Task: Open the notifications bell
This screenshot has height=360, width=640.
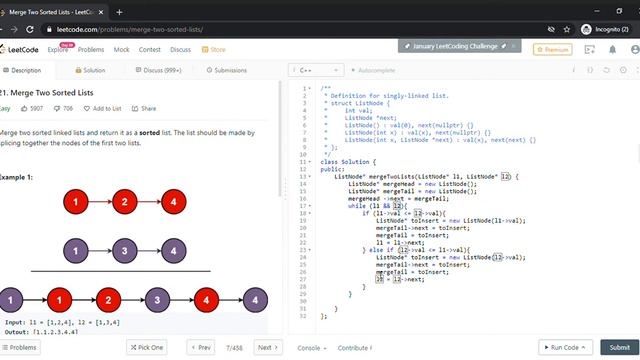Action: point(612,49)
